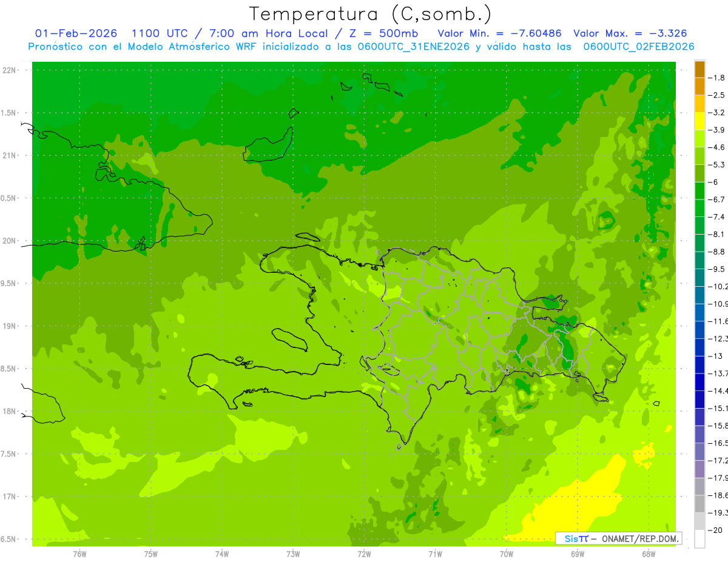Pick the blue swatch between -11.6 and -12.3

click(x=699, y=330)
